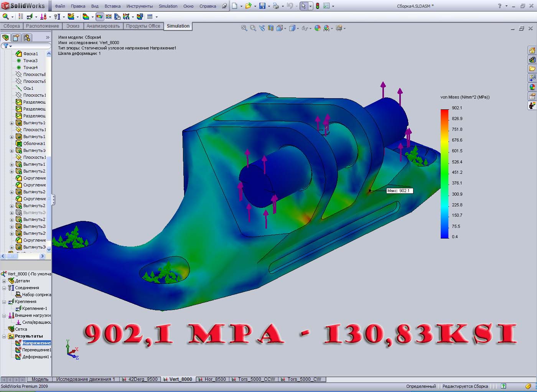Collapse the Результаты folder
This screenshot has height=392, width=537.
coord(4,336)
